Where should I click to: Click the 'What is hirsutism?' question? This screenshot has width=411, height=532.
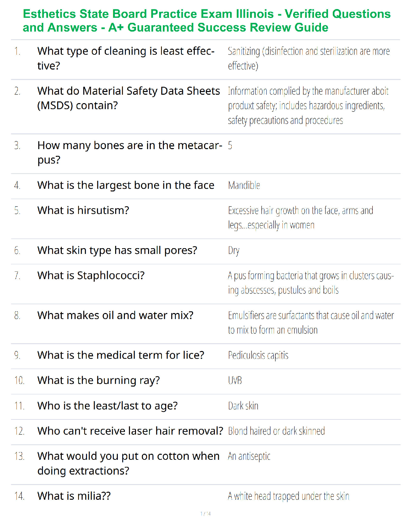click(x=83, y=210)
